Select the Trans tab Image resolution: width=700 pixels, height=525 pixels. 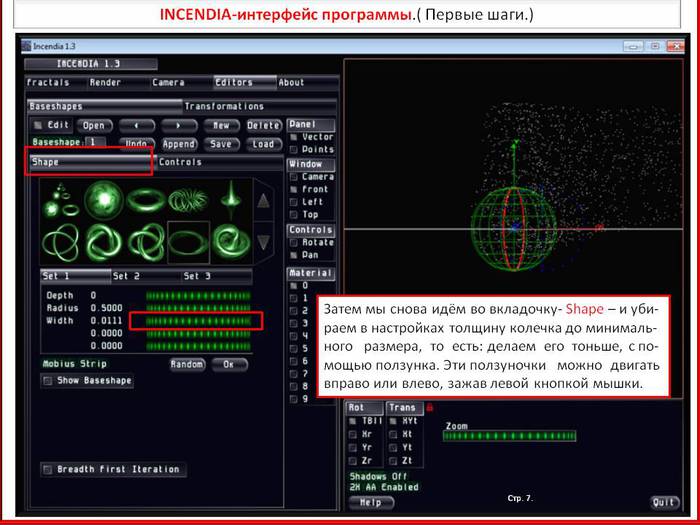(404, 408)
